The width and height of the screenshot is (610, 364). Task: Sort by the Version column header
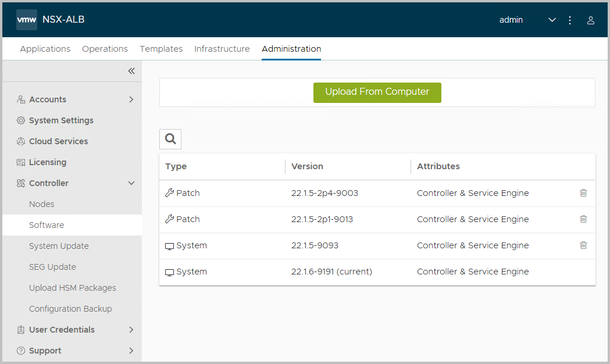click(x=307, y=166)
